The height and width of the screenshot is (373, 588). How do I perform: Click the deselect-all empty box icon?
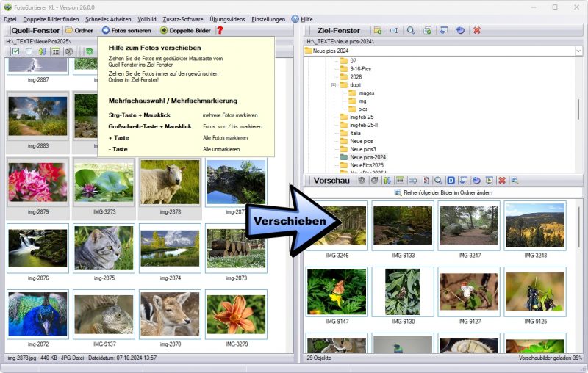(x=29, y=51)
